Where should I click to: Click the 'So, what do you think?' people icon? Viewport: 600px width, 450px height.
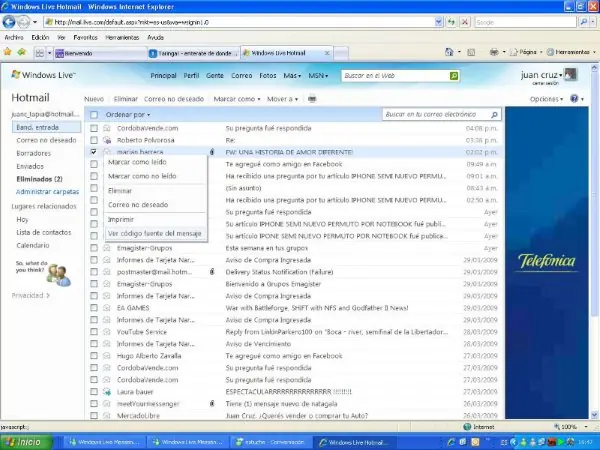point(59,275)
